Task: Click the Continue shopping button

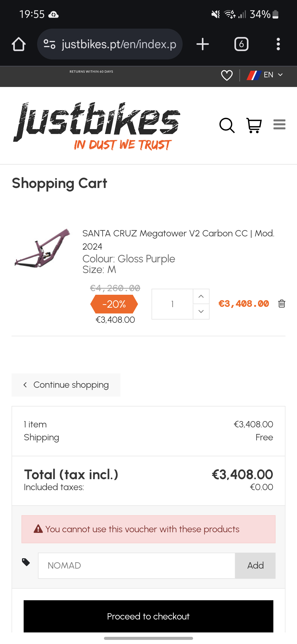Action: pos(66,385)
